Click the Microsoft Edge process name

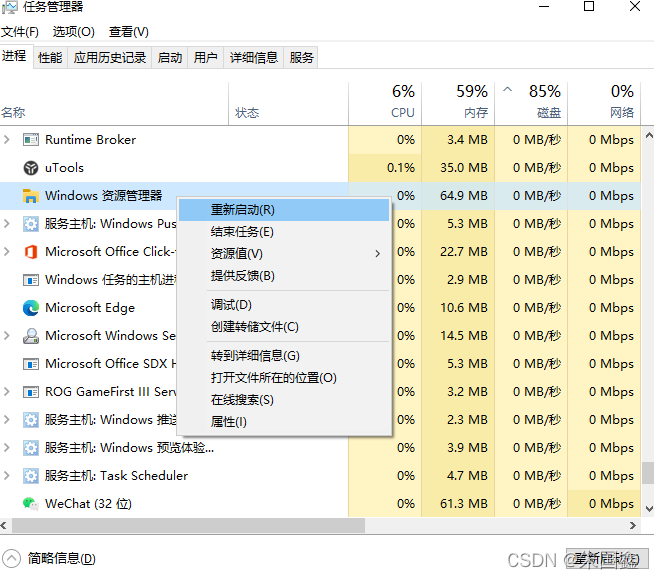(90, 308)
